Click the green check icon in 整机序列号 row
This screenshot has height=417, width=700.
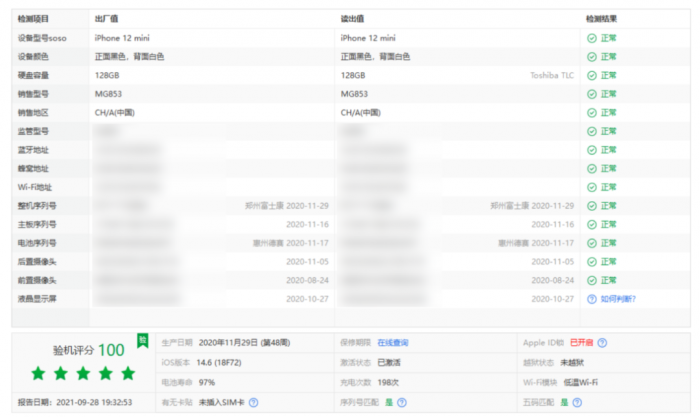(x=592, y=206)
